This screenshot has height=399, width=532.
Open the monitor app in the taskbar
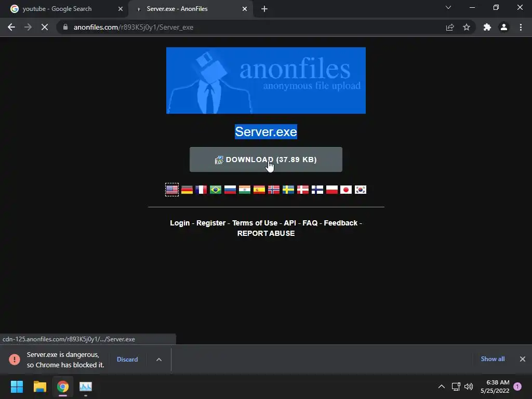86,387
